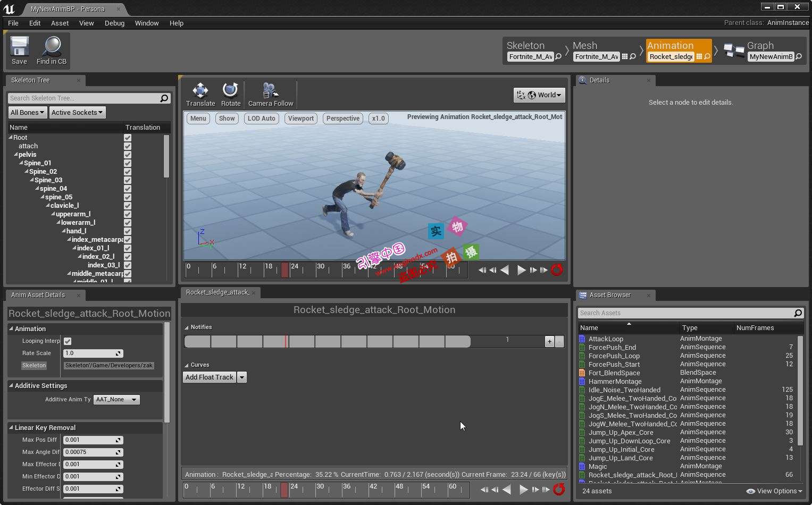Screen dimensions: 812x505
Task: Click the viewport Show button
Action: pos(227,119)
